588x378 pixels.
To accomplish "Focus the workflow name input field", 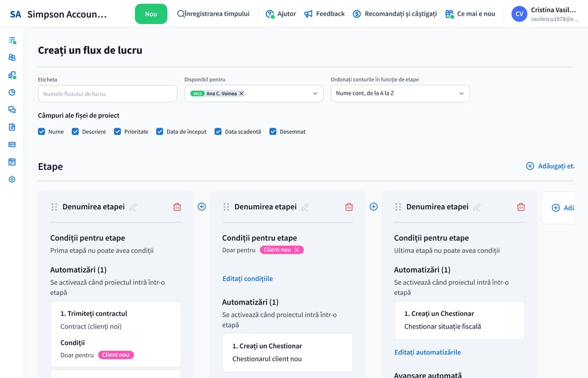I will (107, 94).
